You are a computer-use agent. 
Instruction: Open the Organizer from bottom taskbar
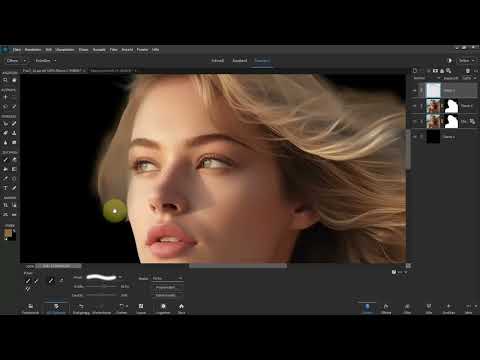163,308
